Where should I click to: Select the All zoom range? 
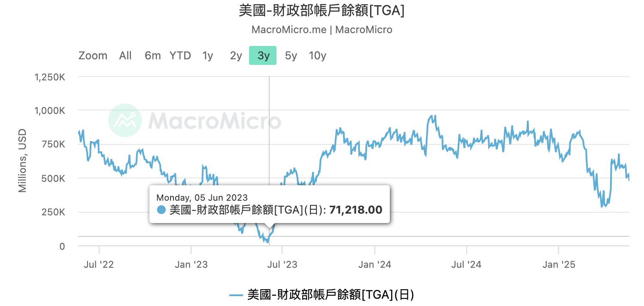pyautogui.click(x=125, y=55)
